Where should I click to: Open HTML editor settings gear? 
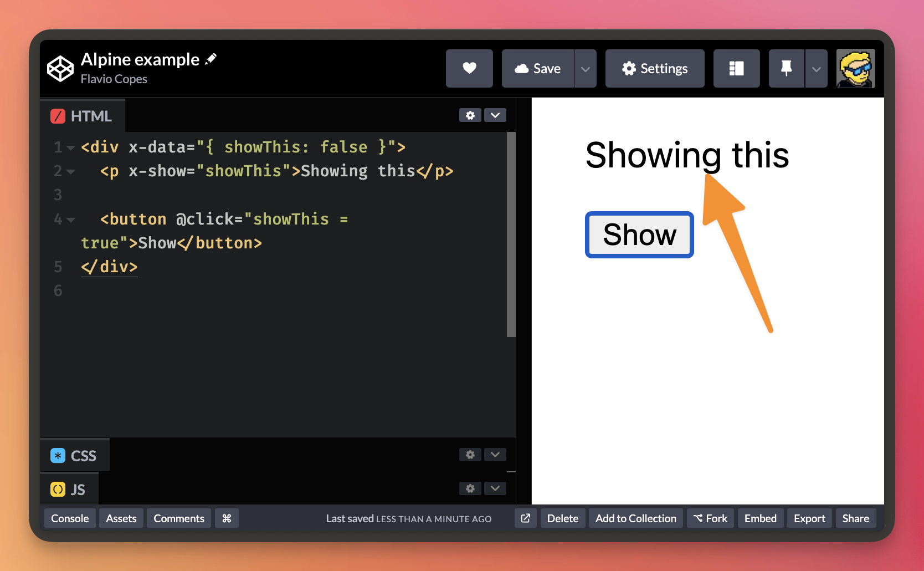pos(470,115)
